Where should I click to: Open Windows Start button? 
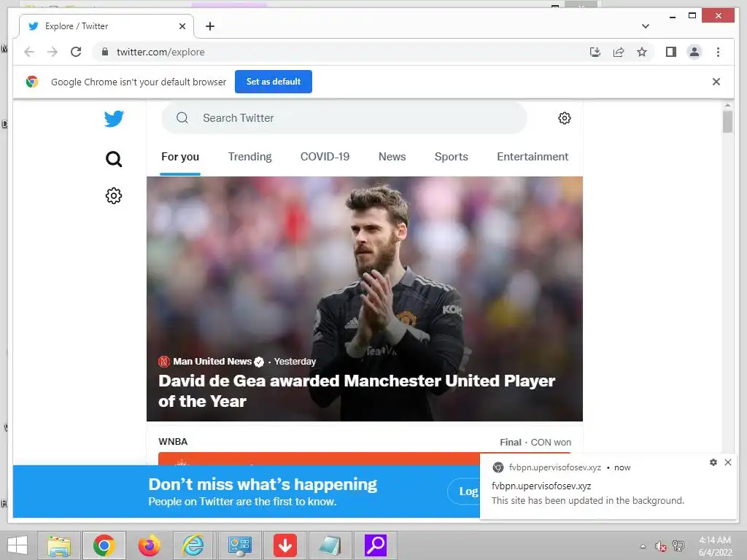click(18, 545)
